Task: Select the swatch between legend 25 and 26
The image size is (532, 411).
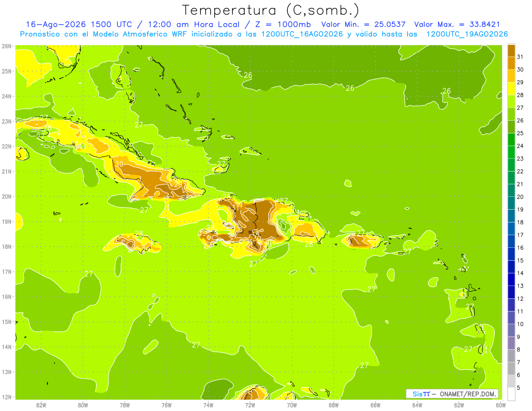Action: 512,127
